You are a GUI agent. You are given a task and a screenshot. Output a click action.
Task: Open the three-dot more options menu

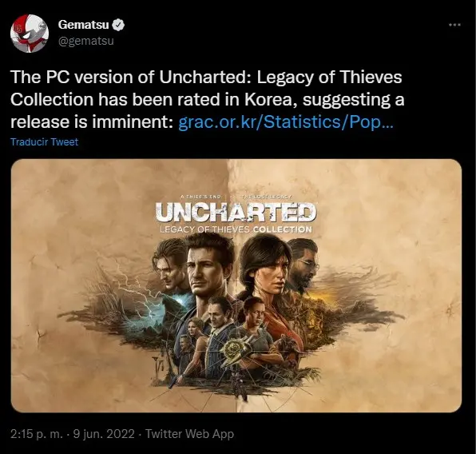click(454, 25)
